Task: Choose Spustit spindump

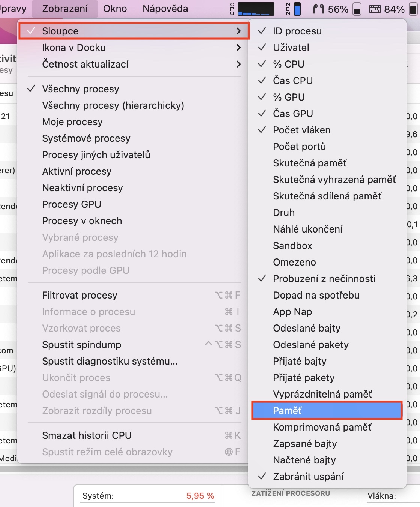Action: pos(81,345)
